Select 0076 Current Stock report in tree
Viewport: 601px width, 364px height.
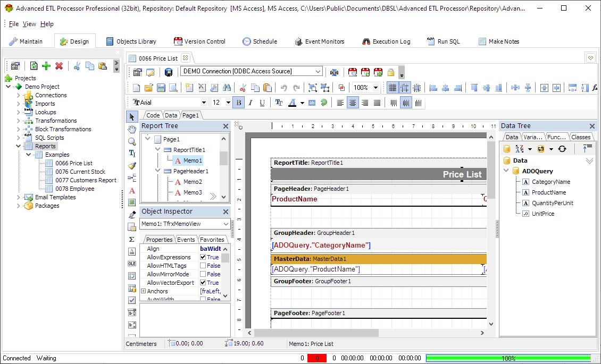point(80,172)
